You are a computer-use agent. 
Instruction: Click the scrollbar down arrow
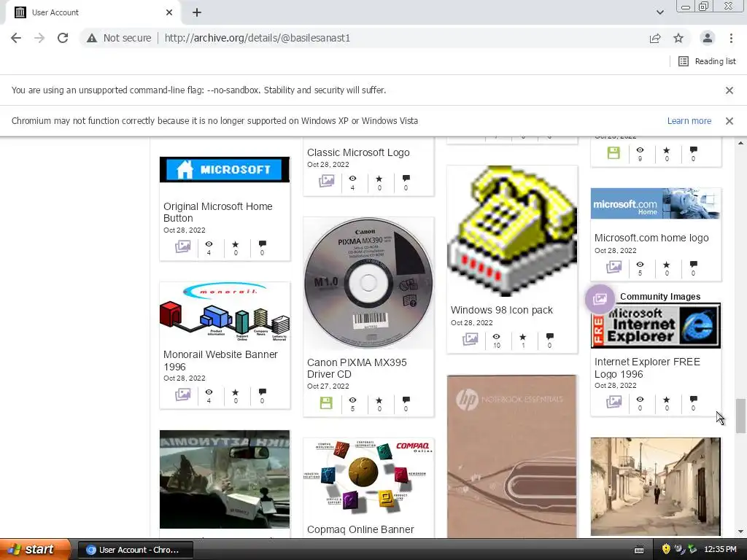[x=740, y=532]
